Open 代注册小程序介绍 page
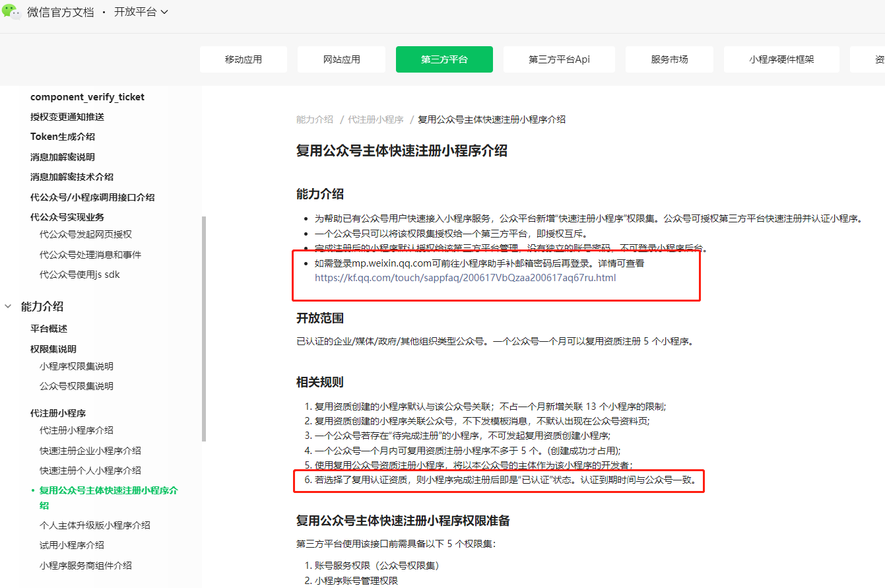Viewport: 885px width, 588px height. click(77, 430)
